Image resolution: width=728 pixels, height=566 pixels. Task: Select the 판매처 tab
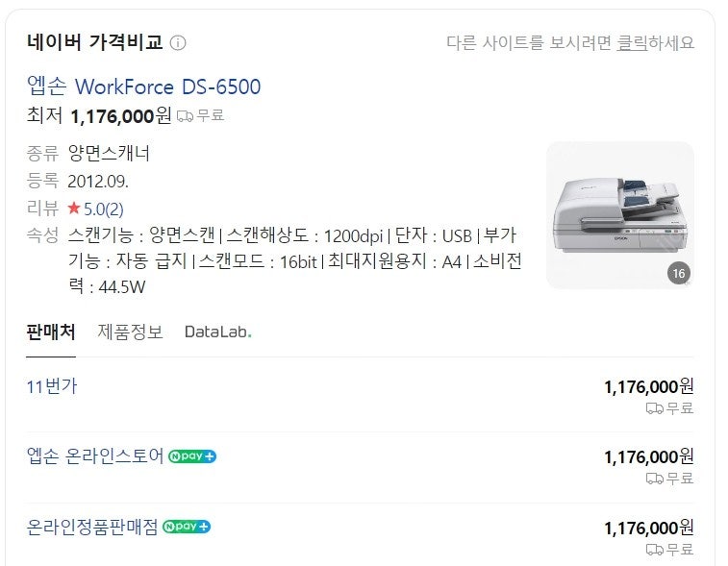(51, 332)
